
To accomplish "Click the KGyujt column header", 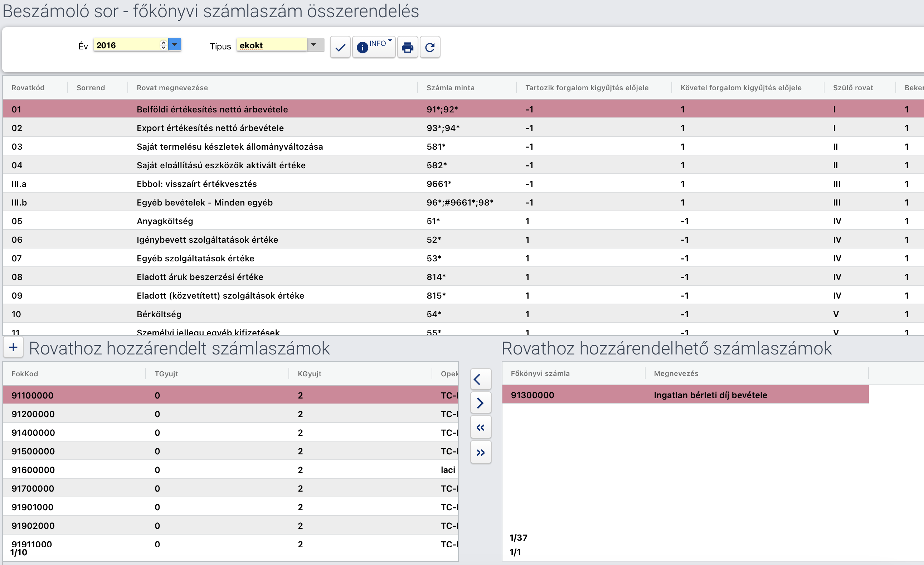I will [x=310, y=374].
